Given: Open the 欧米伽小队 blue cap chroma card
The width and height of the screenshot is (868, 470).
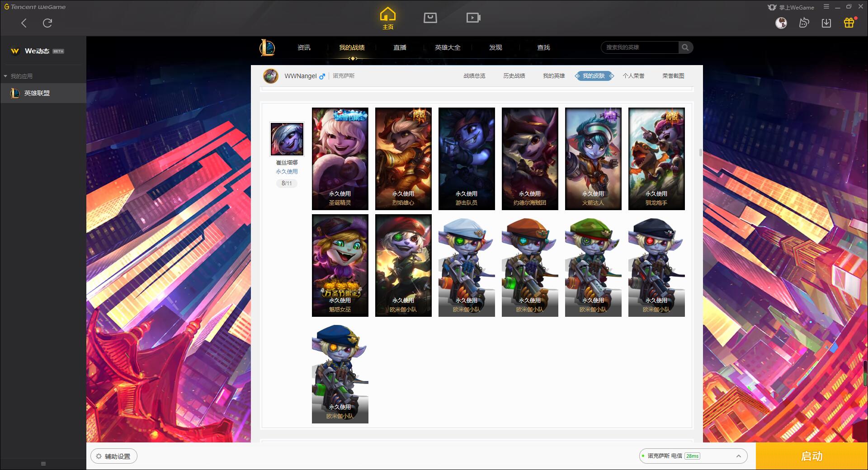Looking at the screenshot, I should (340, 372).
